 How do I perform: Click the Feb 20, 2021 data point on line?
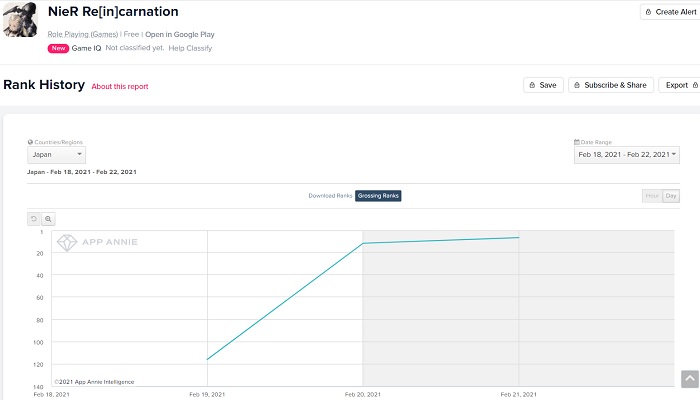pos(363,243)
